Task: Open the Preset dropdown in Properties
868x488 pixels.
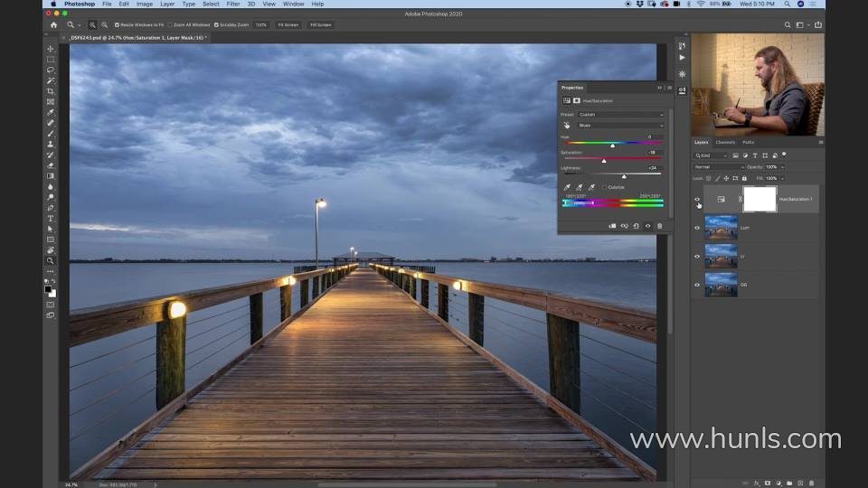Action: coord(620,115)
